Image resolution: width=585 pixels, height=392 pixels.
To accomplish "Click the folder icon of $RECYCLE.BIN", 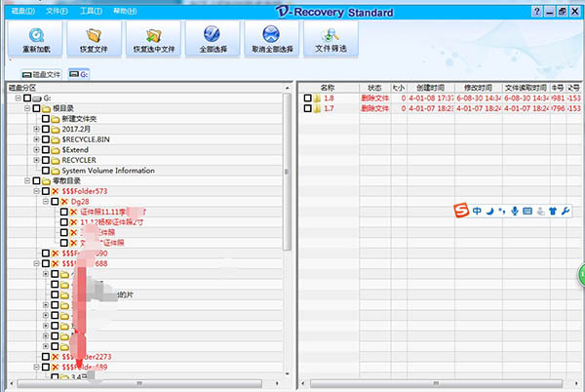I will pyautogui.click(x=56, y=139).
